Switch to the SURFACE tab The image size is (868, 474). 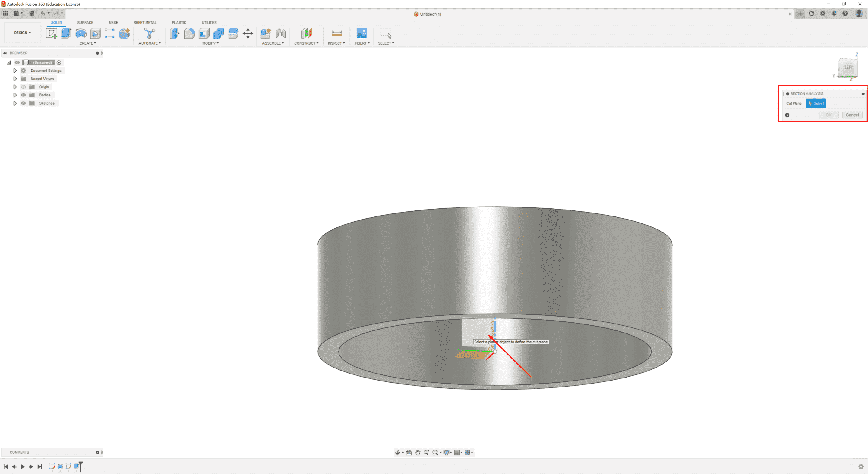tap(85, 23)
